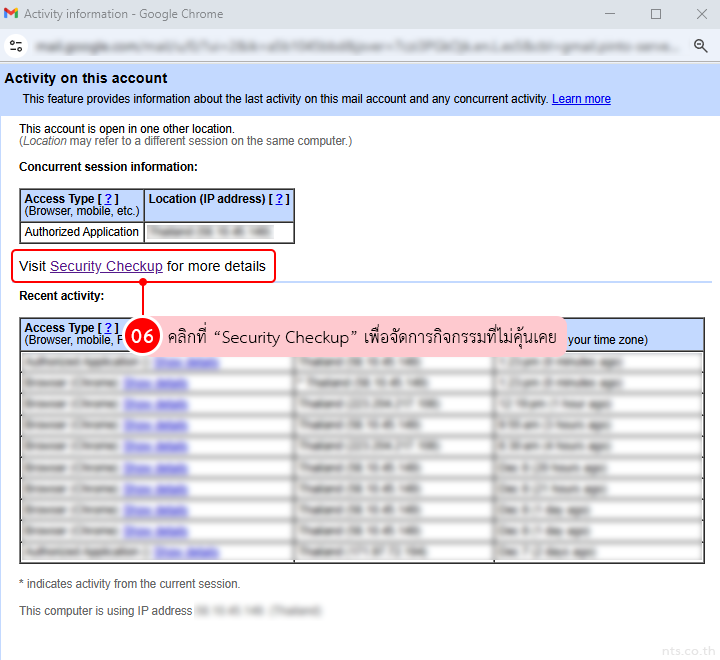This screenshot has width=720, height=660.
Task: Click the zoom magnifier icon in address bar
Action: [x=700, y=45]
